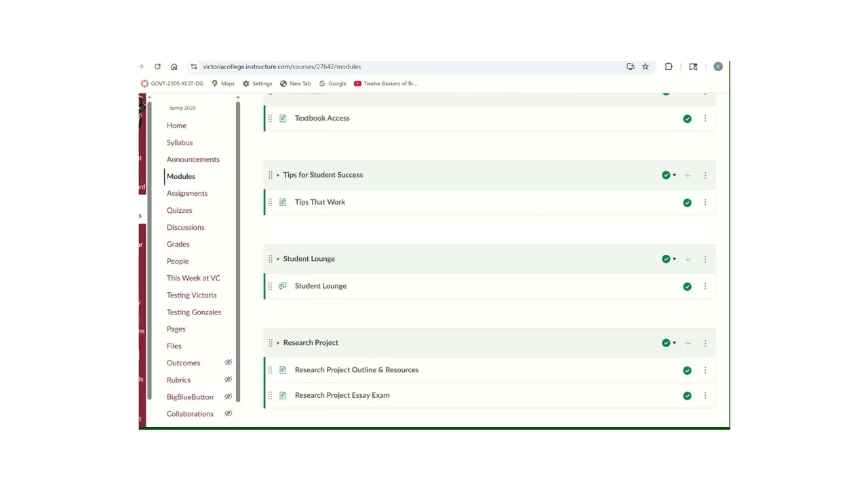Bookmark this page with the star icon
Image resolution: width=868 pixels, height=488 pixels.
(x=646, y=66)
